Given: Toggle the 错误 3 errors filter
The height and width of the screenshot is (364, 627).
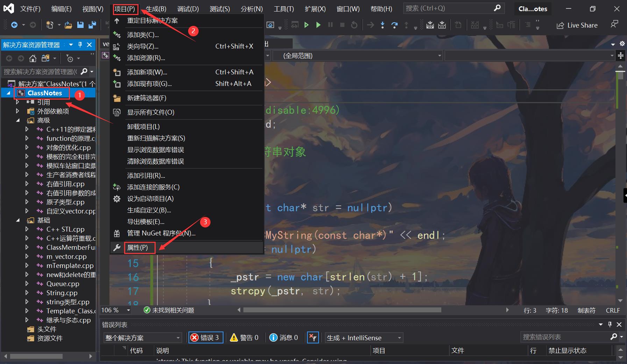Looking at the screenshot, I should pos(206,337).
